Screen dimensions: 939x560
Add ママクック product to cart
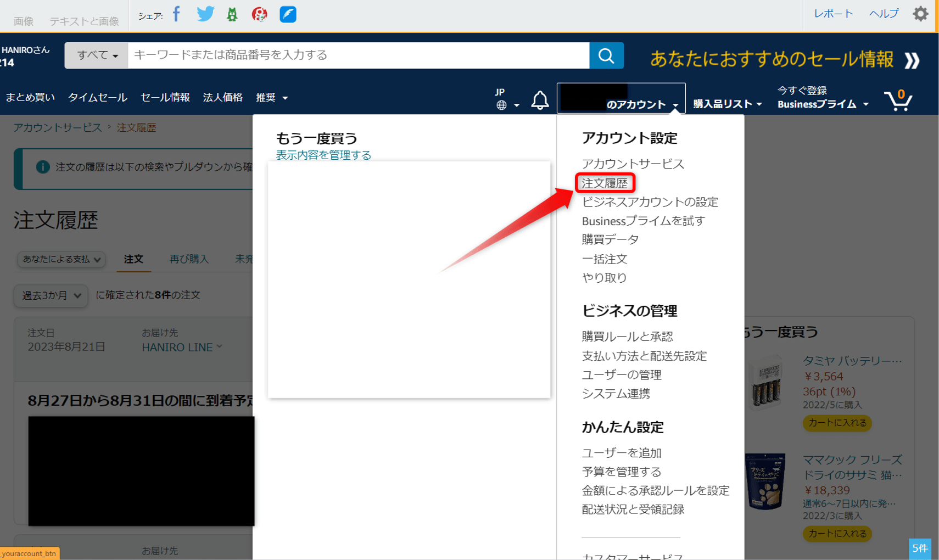pyautogui.click(x=837, y=533)
